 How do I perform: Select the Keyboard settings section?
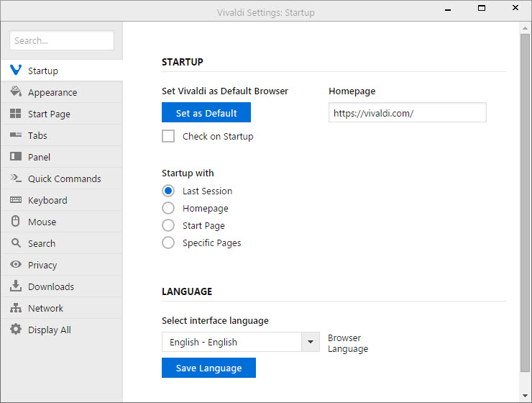coord(62,200)
